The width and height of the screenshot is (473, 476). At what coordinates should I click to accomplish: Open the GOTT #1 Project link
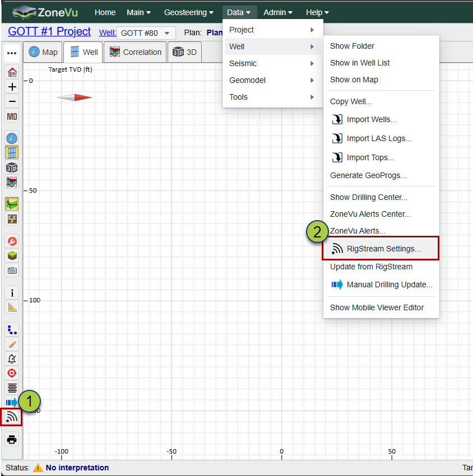[x=49, y=31]
